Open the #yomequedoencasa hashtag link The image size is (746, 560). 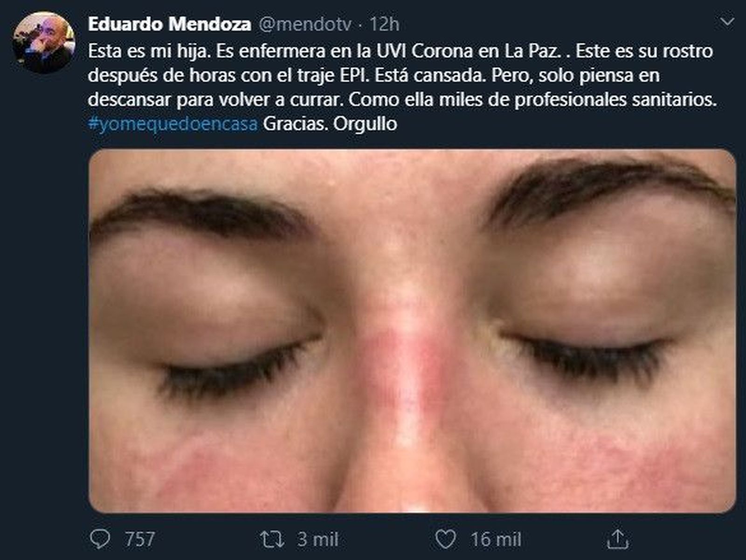point(173,124)
